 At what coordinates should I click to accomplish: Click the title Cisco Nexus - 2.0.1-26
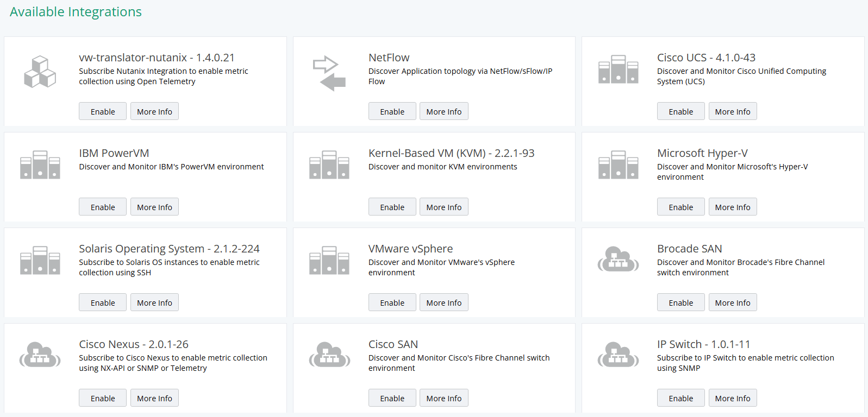pos(134,344)
